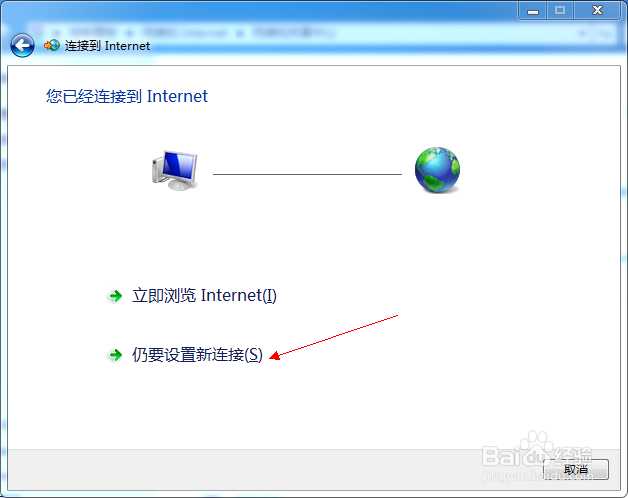Image resolution: width=628 pixels, height=498 pixels.
Task: Click the red annotation arrow
Action: pyautogui.click(x=334, y=337)
